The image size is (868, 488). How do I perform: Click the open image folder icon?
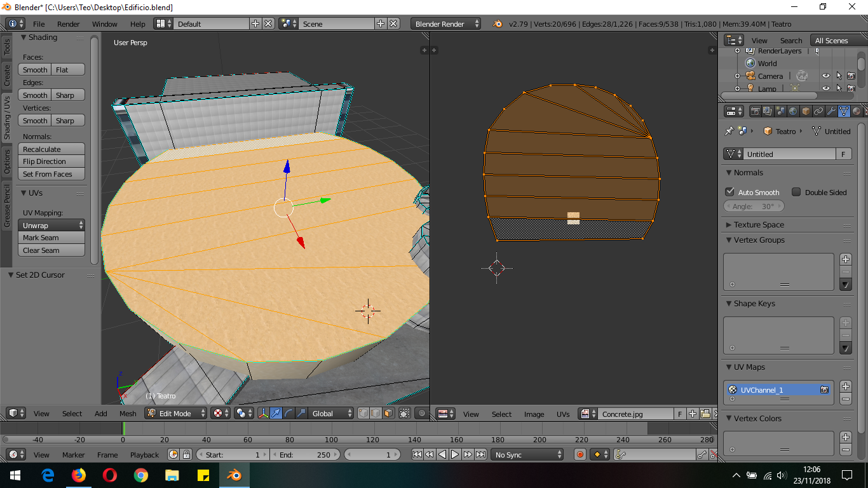coord(705,414)
